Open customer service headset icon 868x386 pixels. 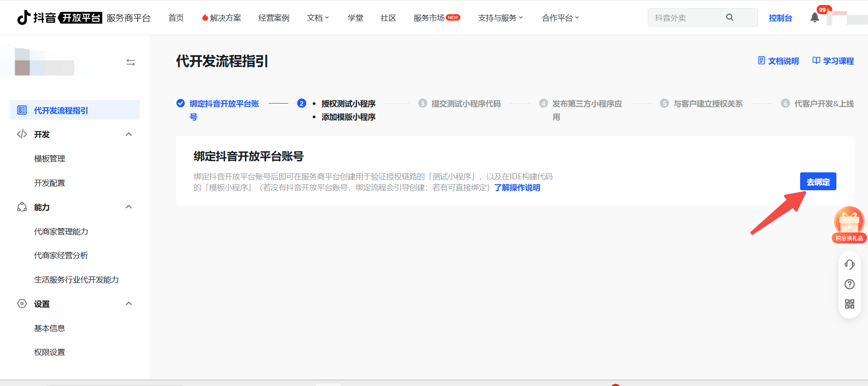pos(850,265)
